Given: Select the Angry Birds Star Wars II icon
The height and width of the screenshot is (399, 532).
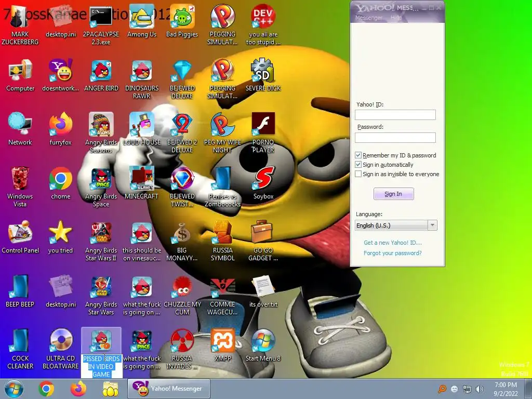Looking at the screenshot, I should click(101, 241).
